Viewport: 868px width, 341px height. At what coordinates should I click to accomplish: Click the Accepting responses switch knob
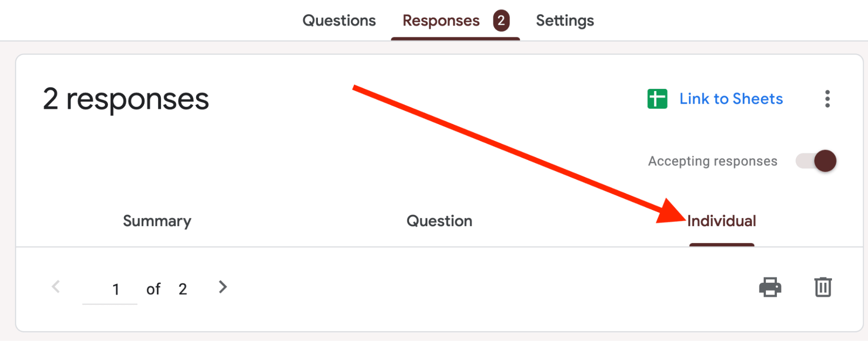[x=824, y=161]
